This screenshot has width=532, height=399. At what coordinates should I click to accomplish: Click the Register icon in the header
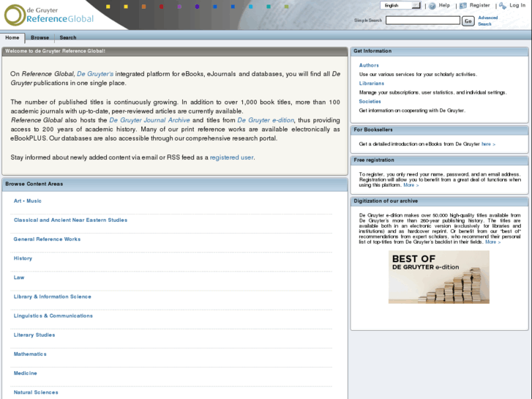coord(463,5)
